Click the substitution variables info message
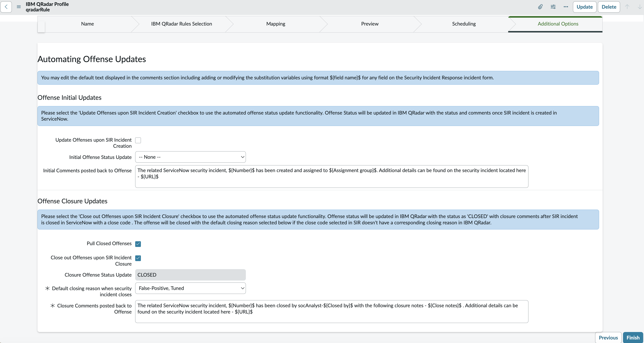 pyautogui.click(x=318, y=78)
